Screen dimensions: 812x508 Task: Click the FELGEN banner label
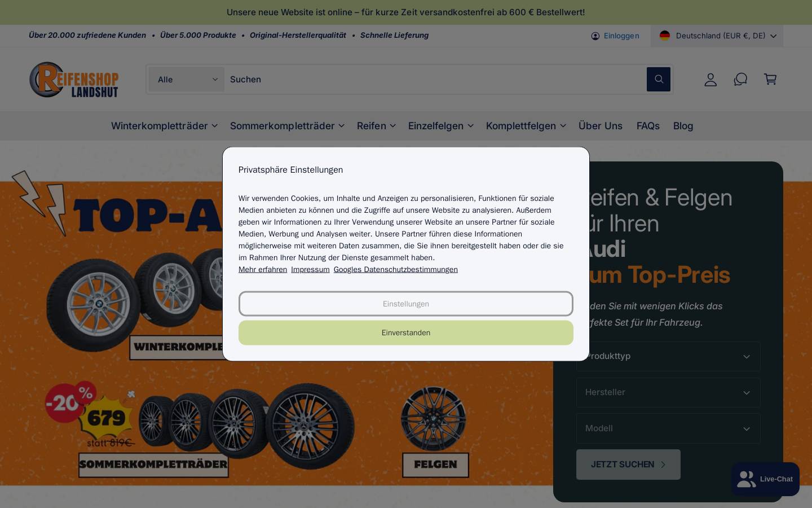point(435,465)
